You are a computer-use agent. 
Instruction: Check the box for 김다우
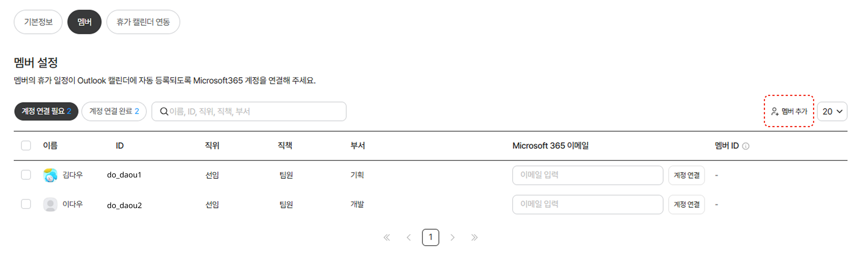[26, 175]
